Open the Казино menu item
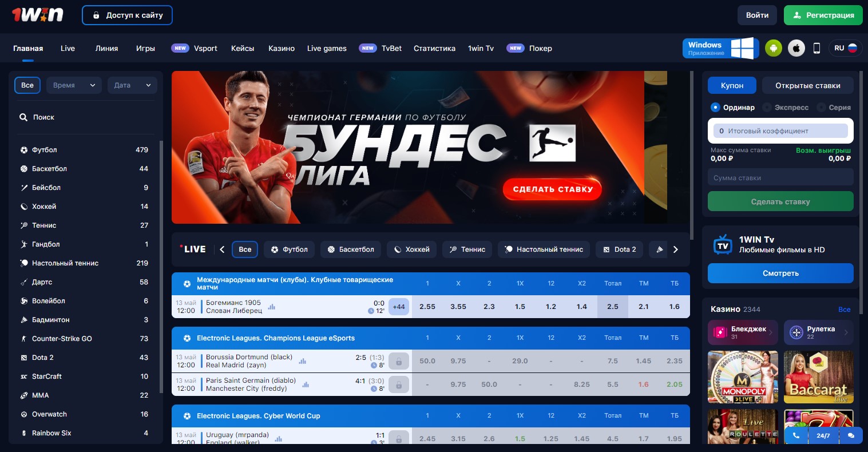The height and width of the screenshot is (452, 868). click(281, 48)
